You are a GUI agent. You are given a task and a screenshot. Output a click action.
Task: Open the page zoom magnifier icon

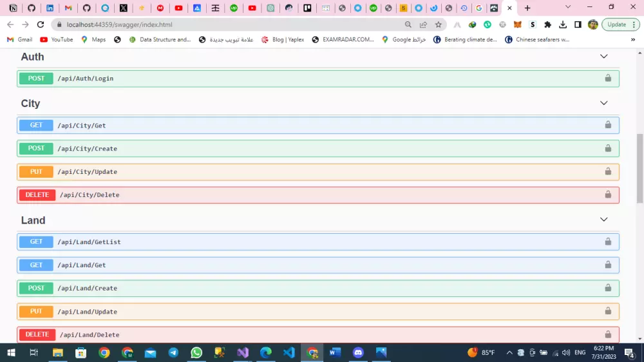(x=408, y=24)
